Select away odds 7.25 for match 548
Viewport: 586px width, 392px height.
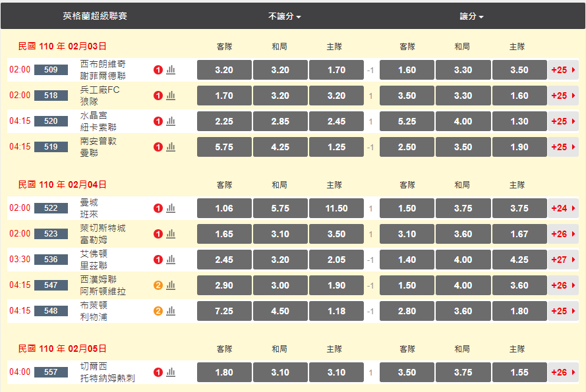point(224,311)
